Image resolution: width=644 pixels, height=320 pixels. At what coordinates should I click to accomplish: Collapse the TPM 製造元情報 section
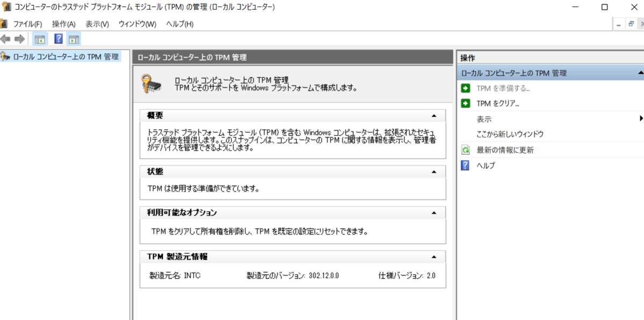coord(434,257)
